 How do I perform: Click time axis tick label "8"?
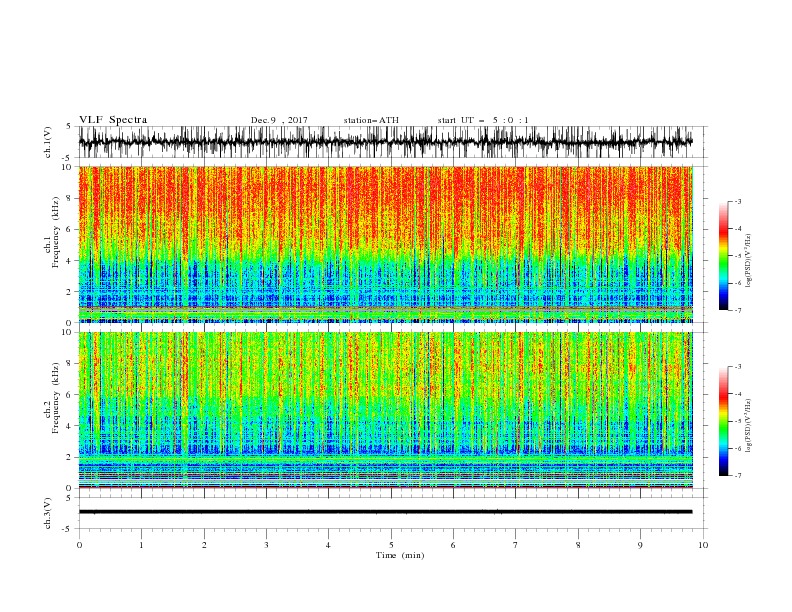[578, 545]
